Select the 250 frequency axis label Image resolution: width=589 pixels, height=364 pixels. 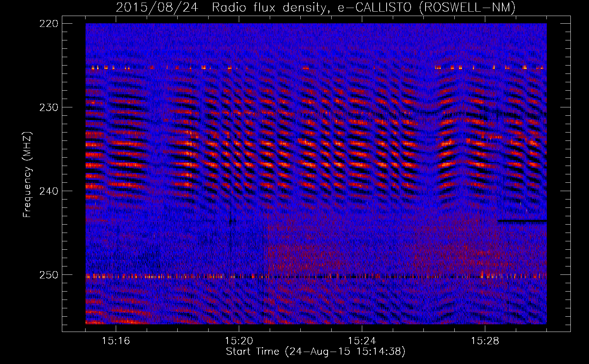pyautogui.click(x=48, y=275)
